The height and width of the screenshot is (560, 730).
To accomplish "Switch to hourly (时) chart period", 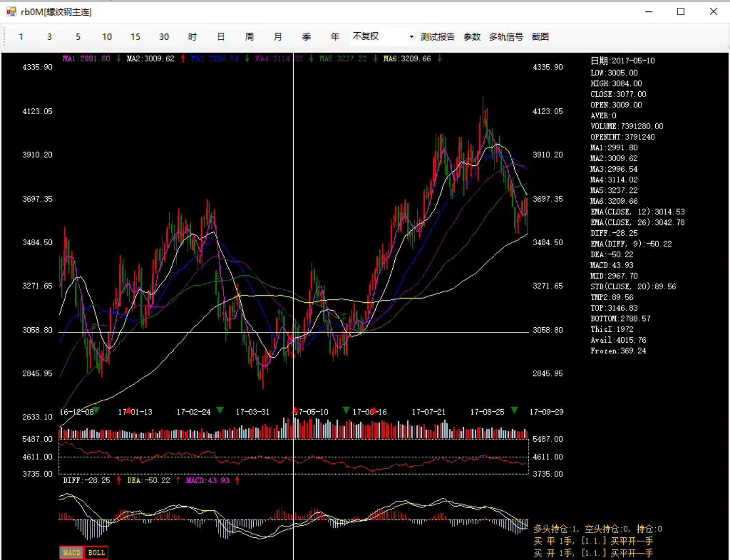I will tap(192, 37).
